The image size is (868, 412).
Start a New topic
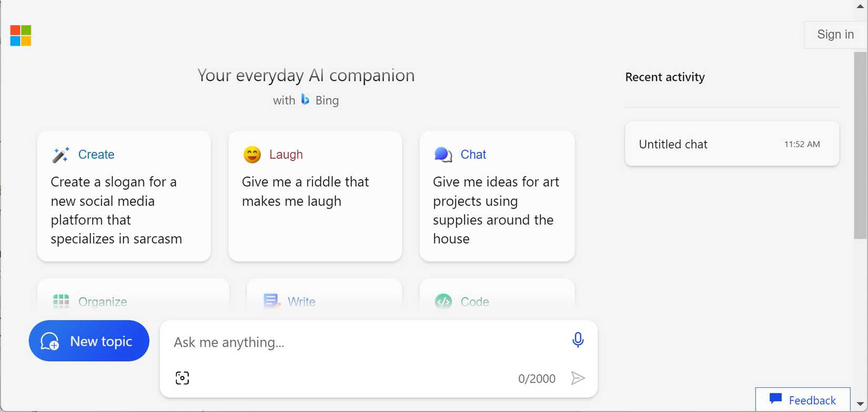pos(89,341)
